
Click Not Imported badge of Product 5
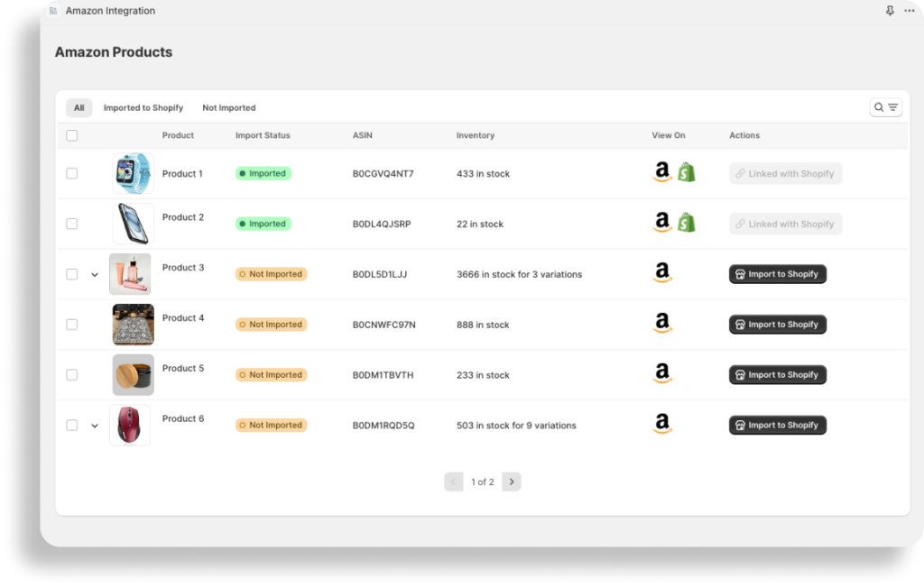coord(271,374)
